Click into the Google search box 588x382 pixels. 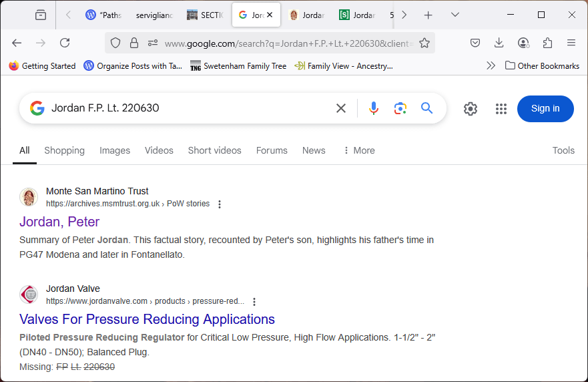pos(187,108)
